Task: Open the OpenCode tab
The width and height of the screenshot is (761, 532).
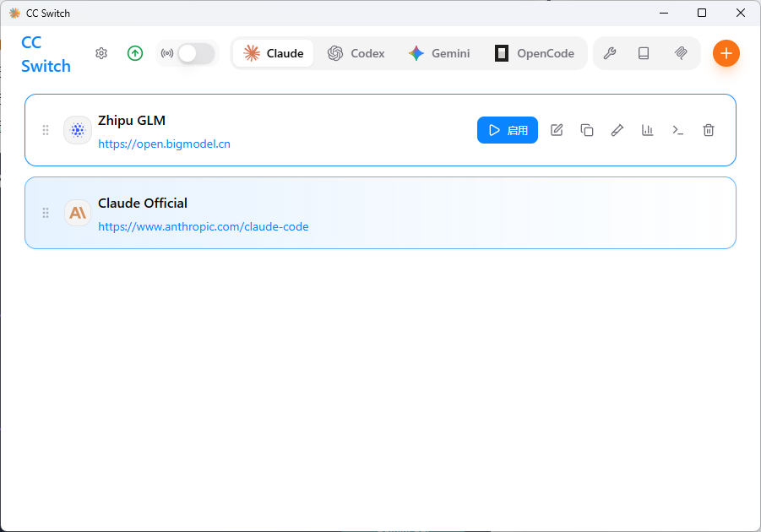Action: 535,53
